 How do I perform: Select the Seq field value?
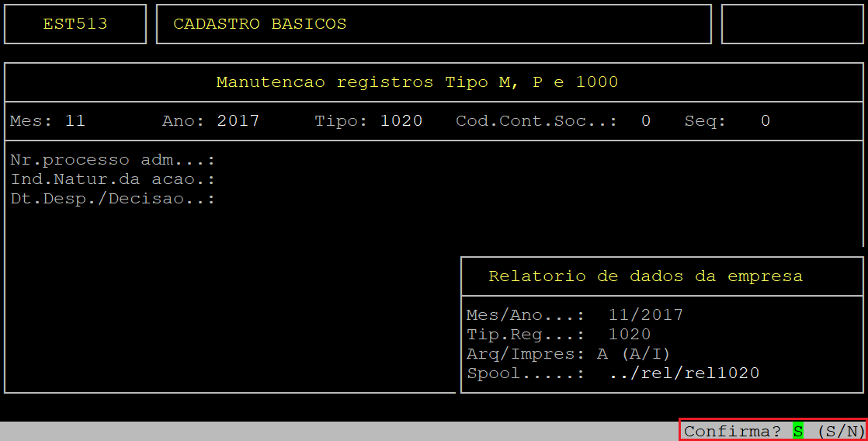click(765, 121)
